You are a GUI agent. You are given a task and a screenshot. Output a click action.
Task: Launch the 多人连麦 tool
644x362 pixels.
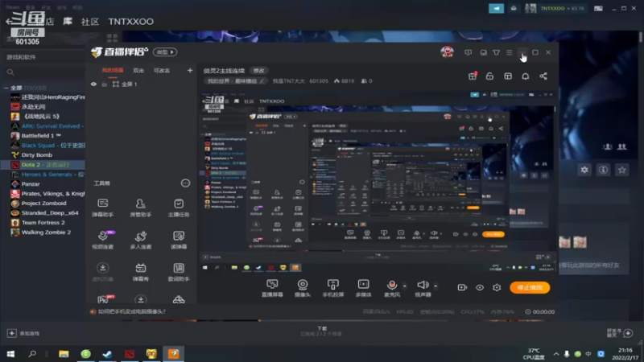[x=140, y=239]
